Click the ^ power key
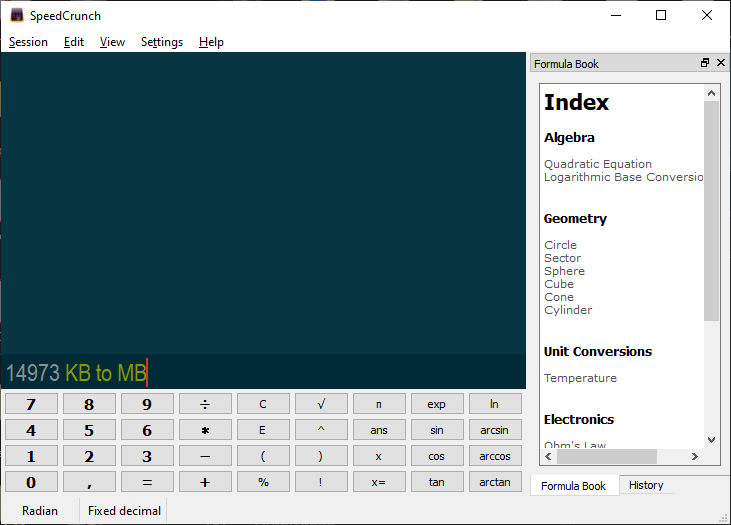 tap(321, 430)
